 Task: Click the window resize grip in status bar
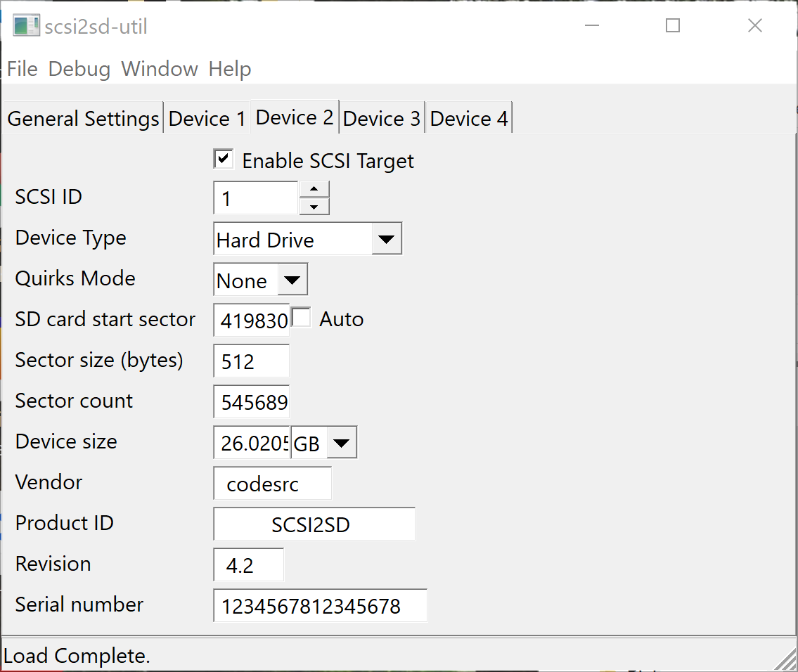pos(786,659)
